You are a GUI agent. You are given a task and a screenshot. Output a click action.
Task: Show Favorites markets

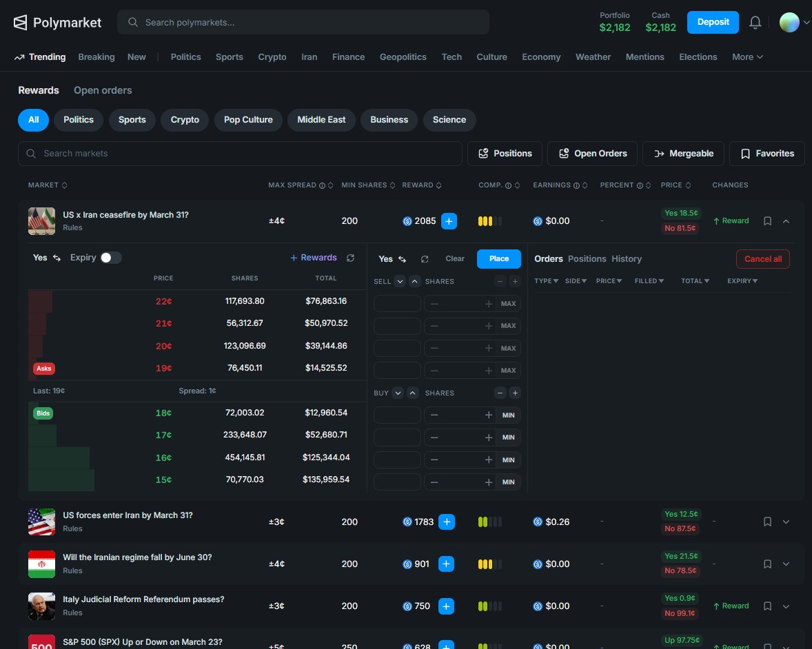tap(767, 154)
